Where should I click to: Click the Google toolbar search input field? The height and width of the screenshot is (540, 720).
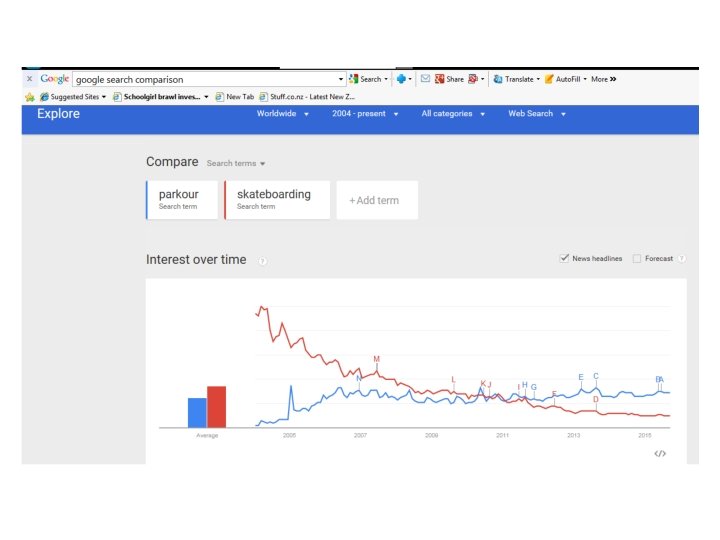point(205,79)
